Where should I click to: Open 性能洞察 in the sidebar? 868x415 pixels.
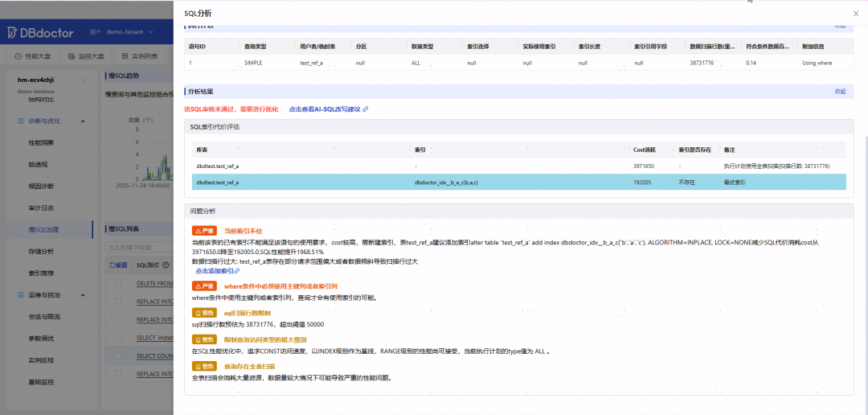point(42,142)
